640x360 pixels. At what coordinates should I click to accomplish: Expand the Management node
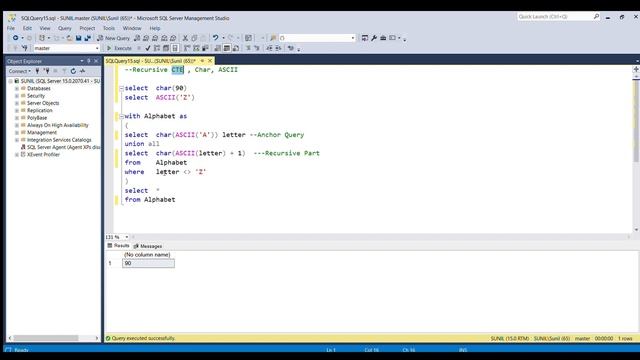(x=17, y=133)
